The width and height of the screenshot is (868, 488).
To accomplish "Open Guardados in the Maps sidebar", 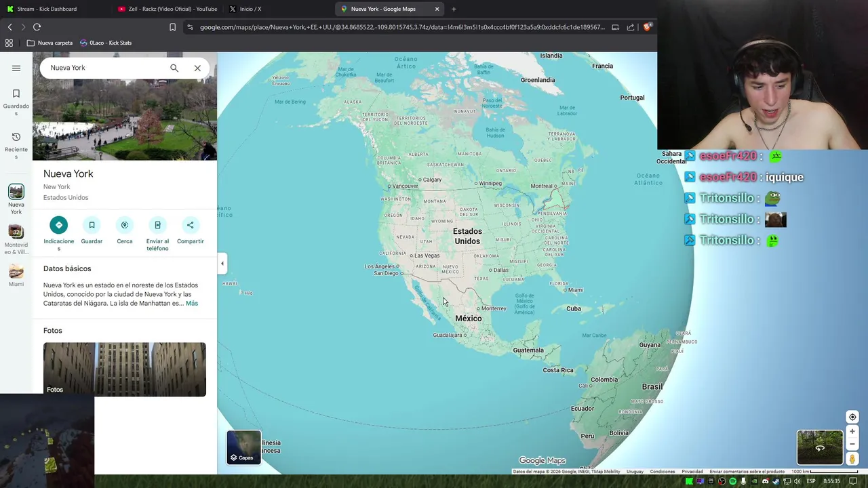I will (x=16, y=102).
